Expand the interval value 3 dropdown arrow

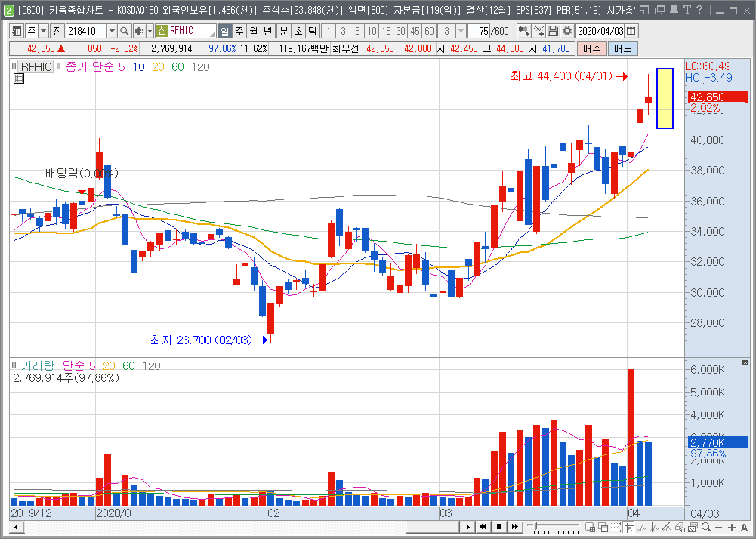click(461, 32)
